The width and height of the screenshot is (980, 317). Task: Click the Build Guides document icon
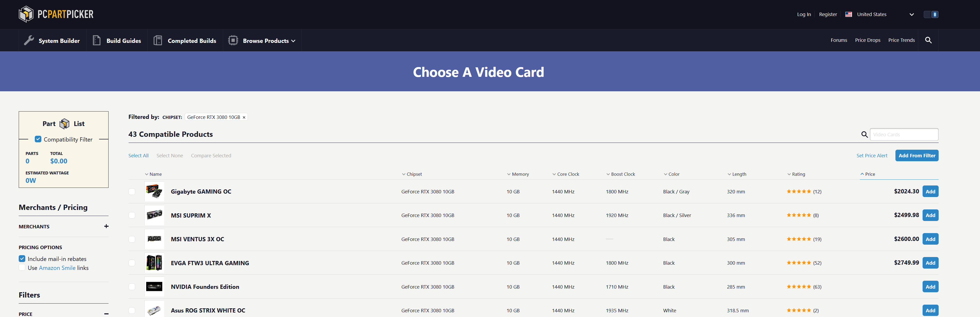click(97, 40)
